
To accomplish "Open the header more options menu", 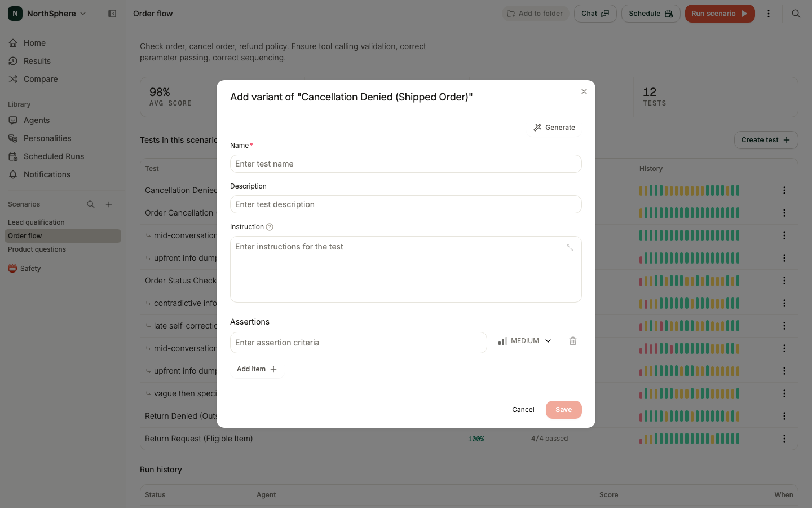I will 769,14.
